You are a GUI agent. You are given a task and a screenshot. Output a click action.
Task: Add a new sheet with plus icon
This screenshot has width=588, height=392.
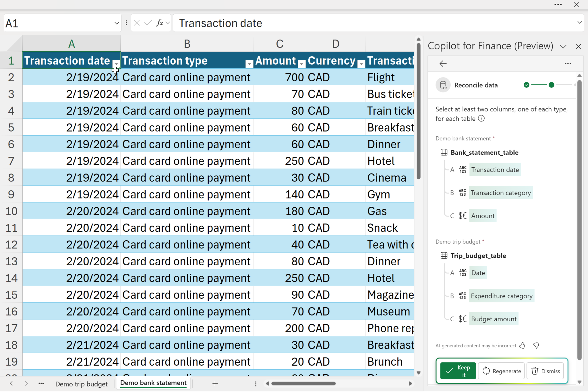215,383
